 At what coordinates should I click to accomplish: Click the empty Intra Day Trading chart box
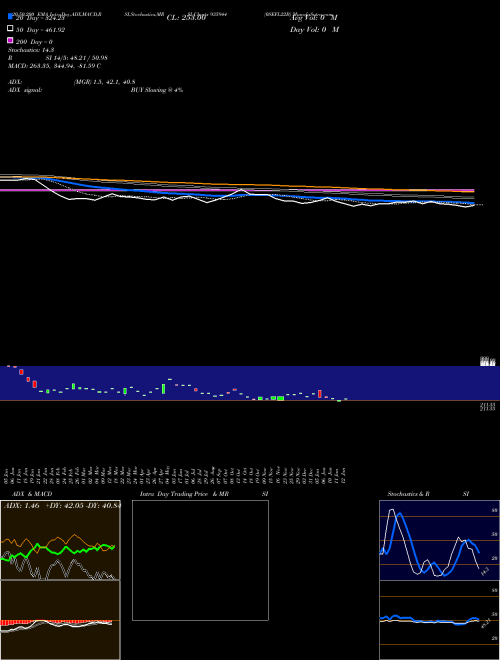coord(200,560)
